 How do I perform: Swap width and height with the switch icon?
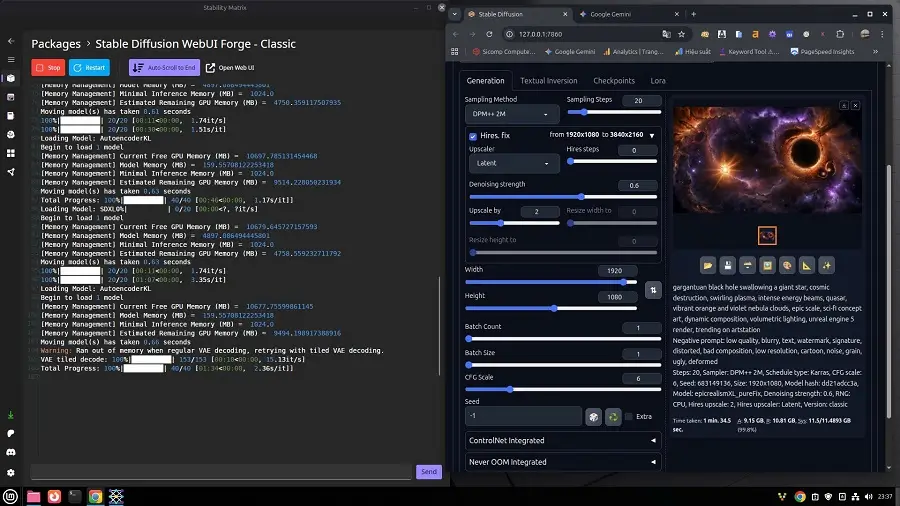[652, 290]
